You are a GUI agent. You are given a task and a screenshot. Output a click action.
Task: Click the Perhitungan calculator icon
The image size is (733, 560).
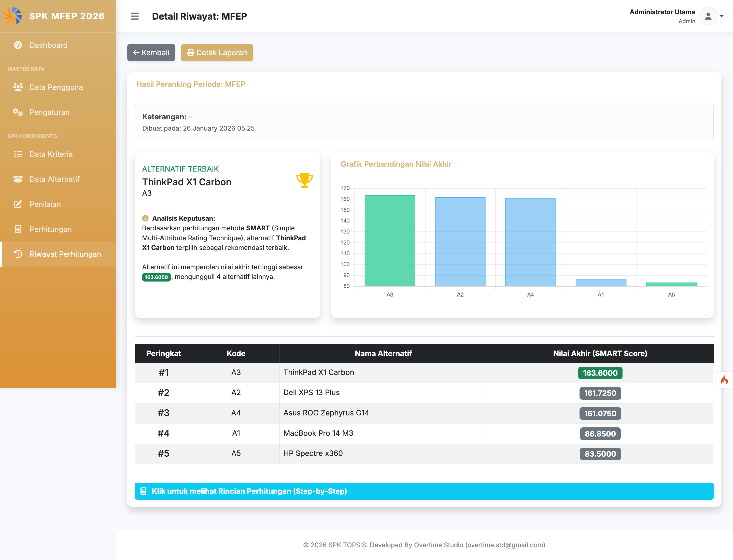[x=18, y=229]
